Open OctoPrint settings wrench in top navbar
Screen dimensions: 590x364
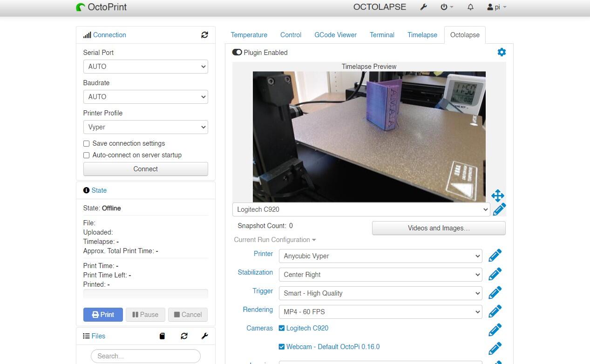423,7
